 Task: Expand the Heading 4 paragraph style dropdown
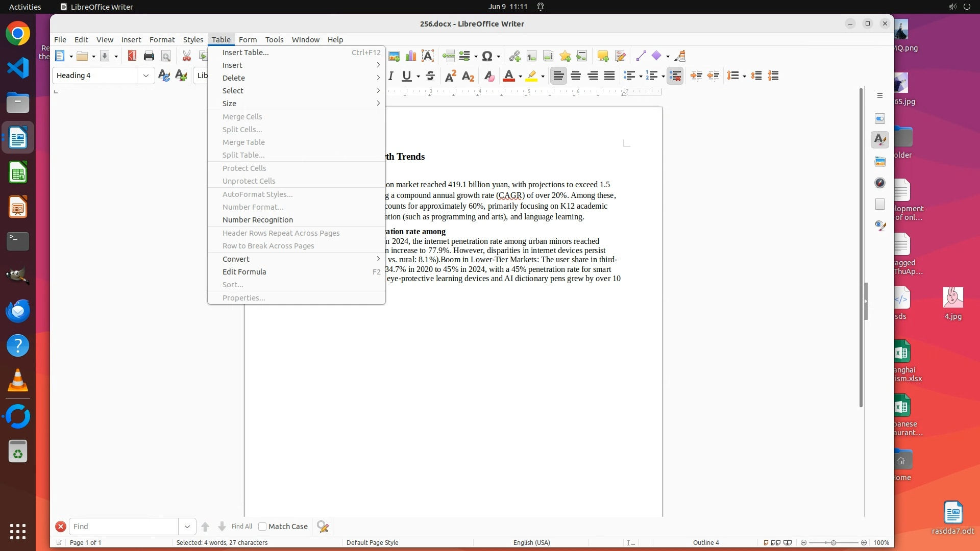pos(145,76)
